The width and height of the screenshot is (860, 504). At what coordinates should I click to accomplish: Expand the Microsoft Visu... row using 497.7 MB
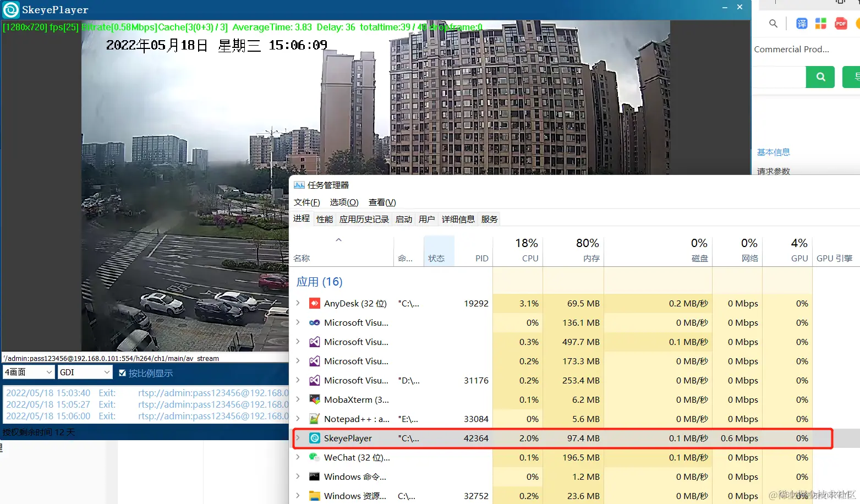[298, 342]
